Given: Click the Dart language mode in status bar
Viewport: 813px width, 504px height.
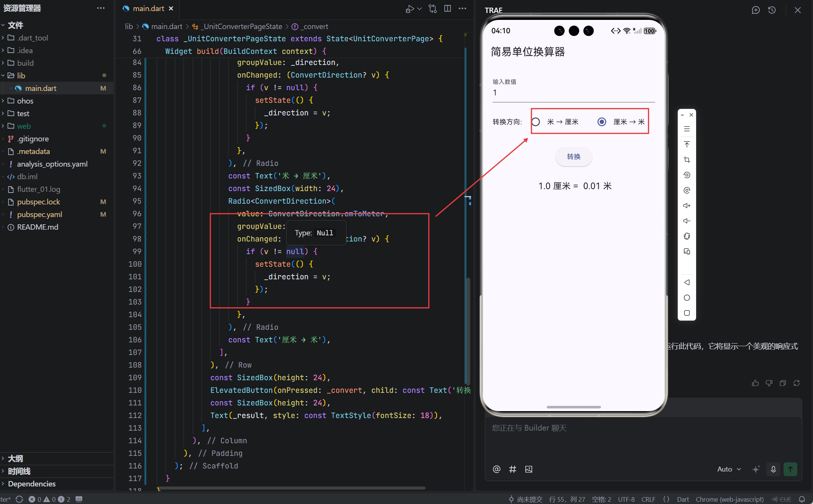Looking at the screenshot, I should tap(683, 499).
